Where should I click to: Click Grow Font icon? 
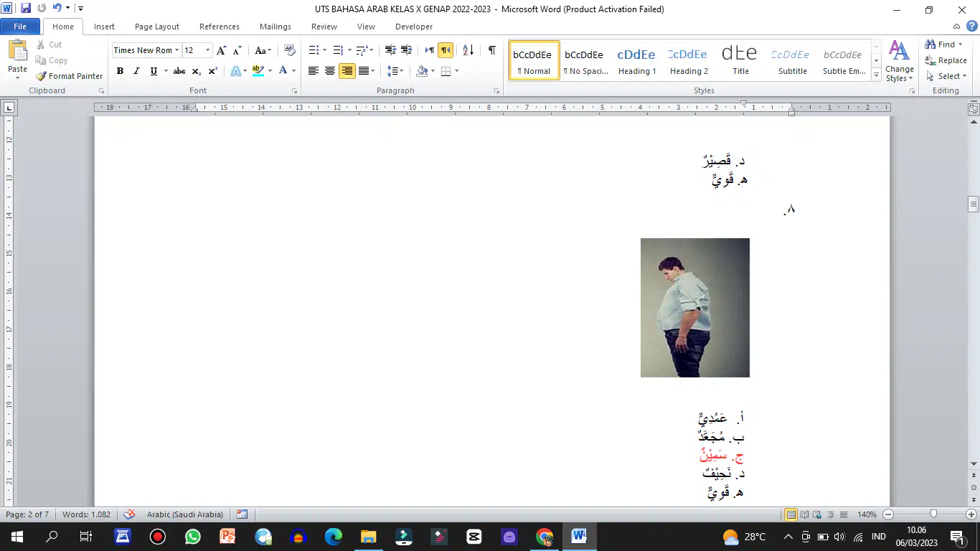pos(222,50)
